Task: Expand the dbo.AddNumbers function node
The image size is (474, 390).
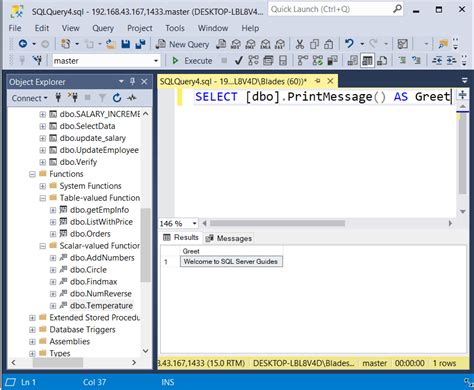Action: [x=53, y=258]
